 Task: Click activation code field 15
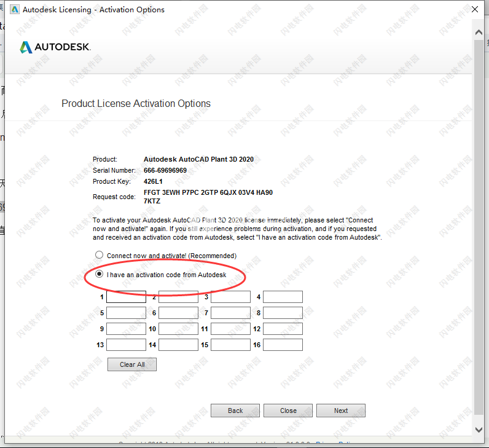[231, 345]
